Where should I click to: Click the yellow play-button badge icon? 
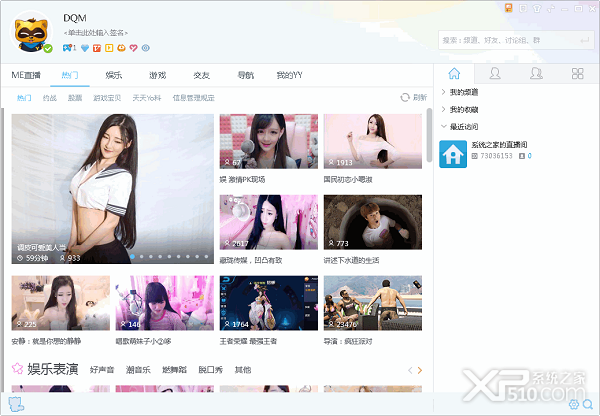click(x=109, y=48)
